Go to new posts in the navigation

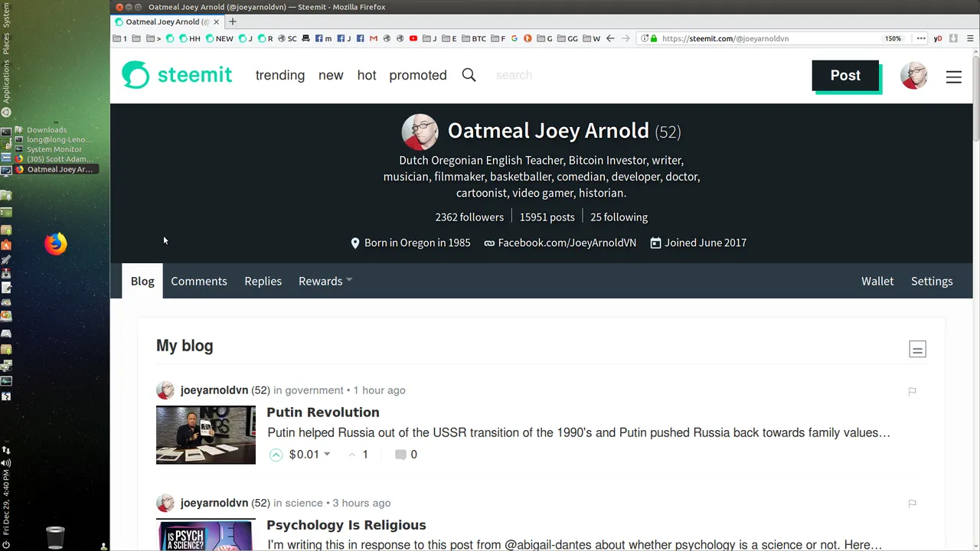click(x=331, y=75)
